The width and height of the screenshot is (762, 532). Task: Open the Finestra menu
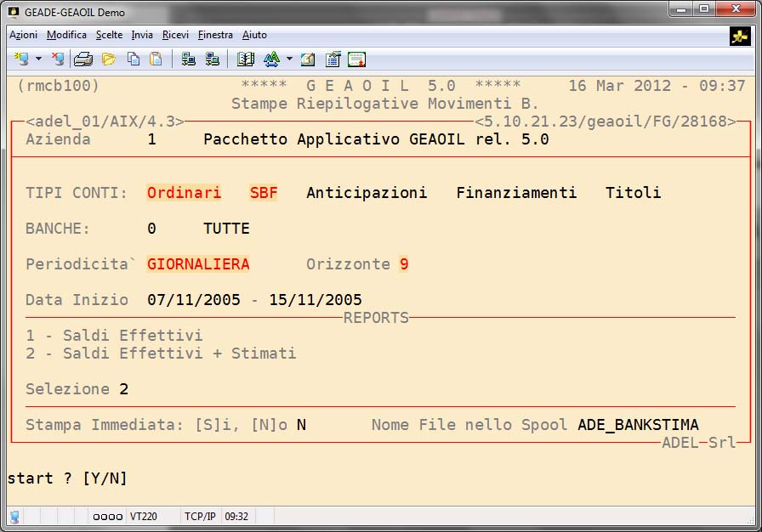(x=215, y=35)
